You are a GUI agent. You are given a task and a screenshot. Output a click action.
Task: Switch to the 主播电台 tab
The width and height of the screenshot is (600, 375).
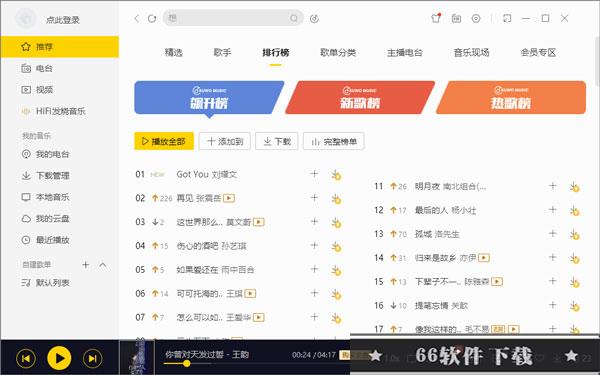(405, 52)
